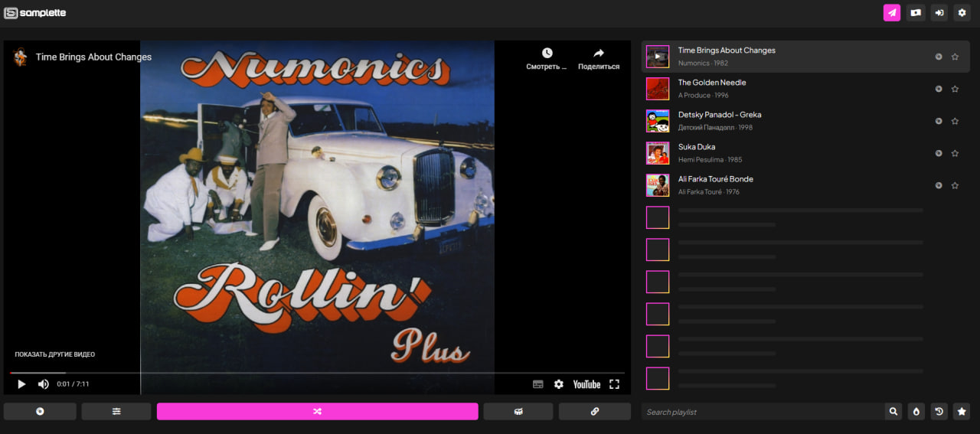Toggle star favorite for The Golden Needle
The image size is (980, 434).
pos(955,89)
